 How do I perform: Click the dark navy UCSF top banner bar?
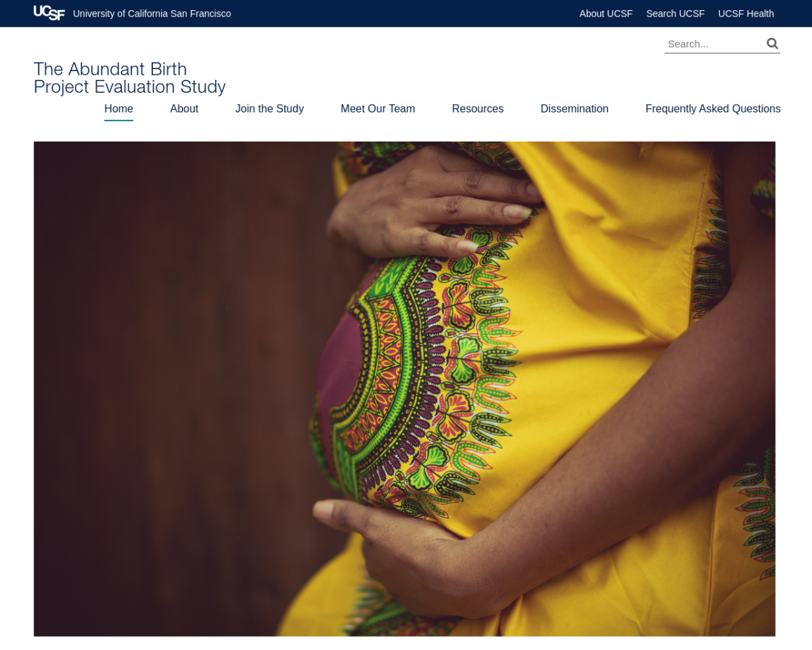406,13
